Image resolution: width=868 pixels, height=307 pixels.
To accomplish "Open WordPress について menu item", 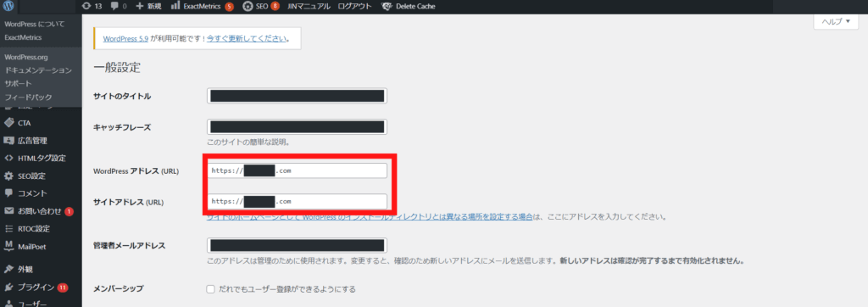I will 34,25.
